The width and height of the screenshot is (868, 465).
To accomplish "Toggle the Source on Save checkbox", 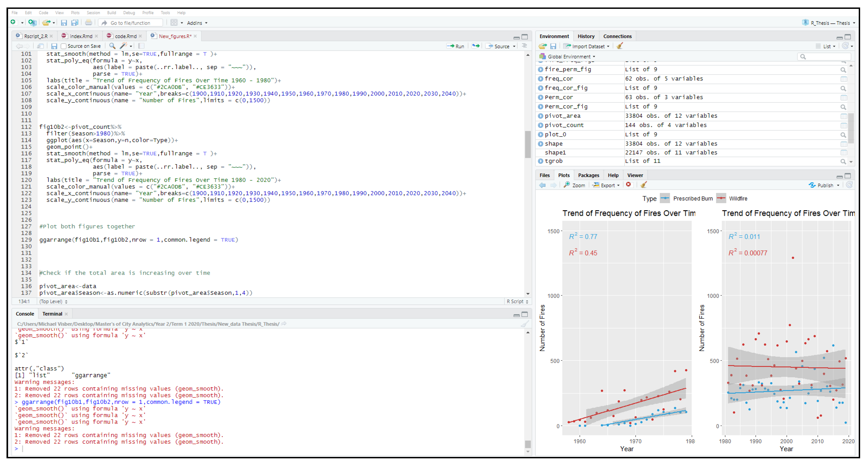I will pos(64,46).
